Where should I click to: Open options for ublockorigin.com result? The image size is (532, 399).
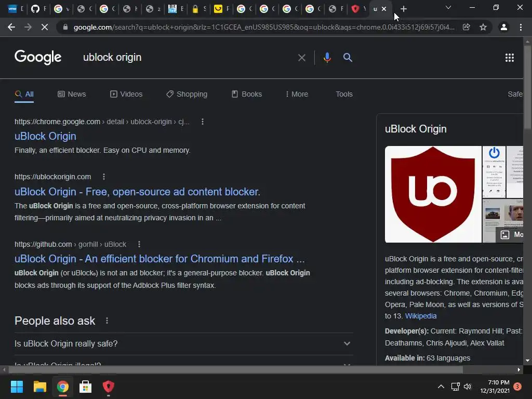pyautogui.click(x=104, y=177)
